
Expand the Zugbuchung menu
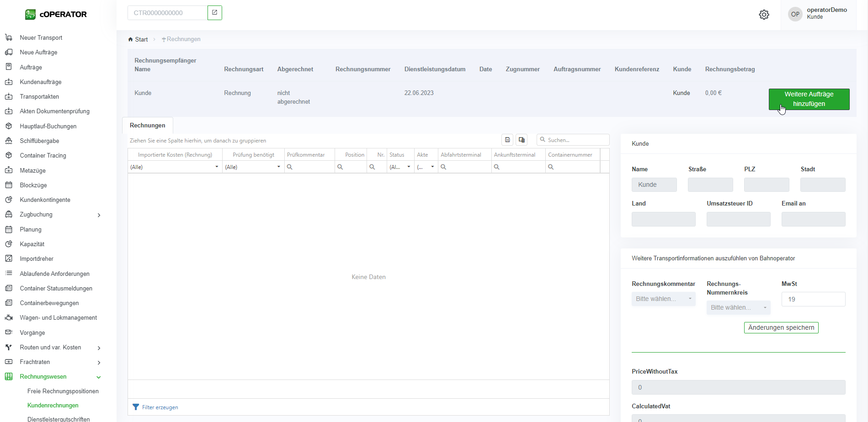point(99,215)
